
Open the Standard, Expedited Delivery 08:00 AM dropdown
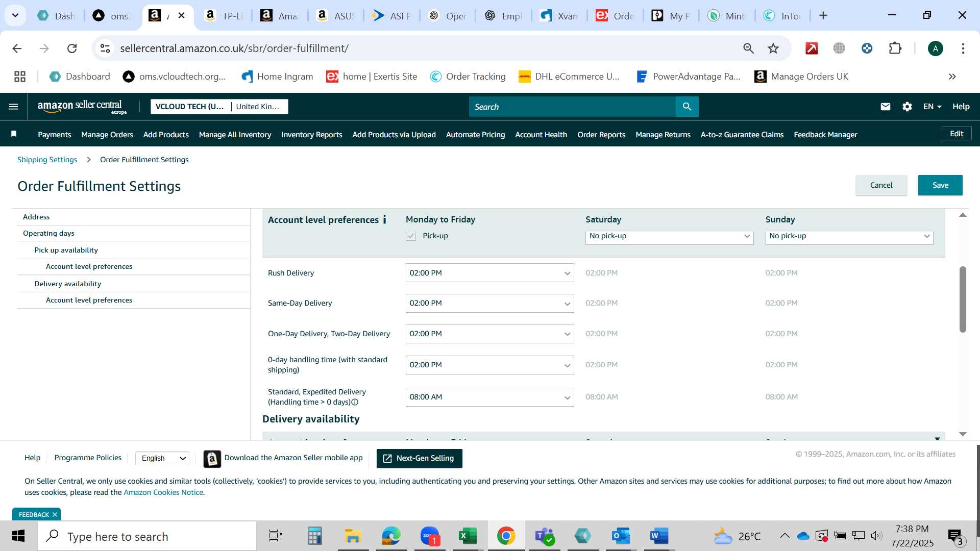tap(489, 397)
